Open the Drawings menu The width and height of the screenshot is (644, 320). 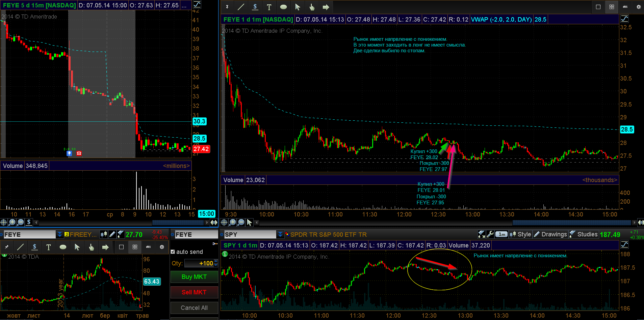click(x=550, y=234)
